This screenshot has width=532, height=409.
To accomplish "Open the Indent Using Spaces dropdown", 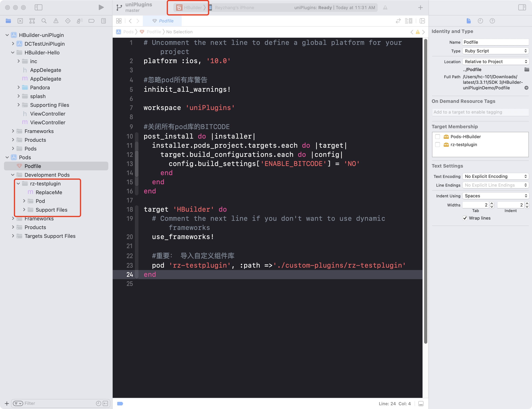I will (x=496, y=196).
